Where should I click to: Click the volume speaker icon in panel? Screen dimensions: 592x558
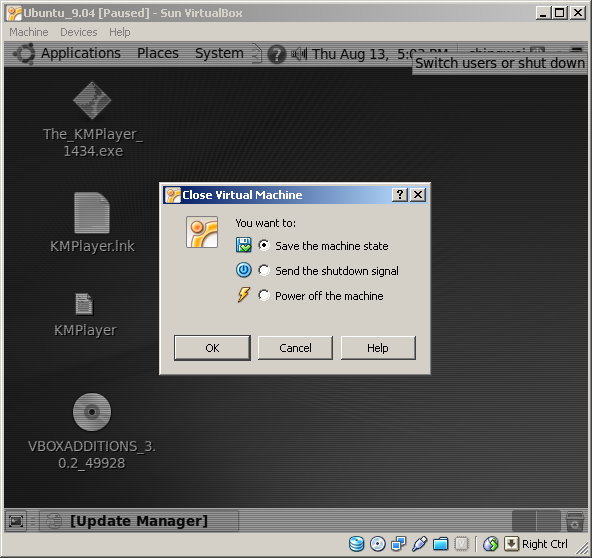[299, 54]
